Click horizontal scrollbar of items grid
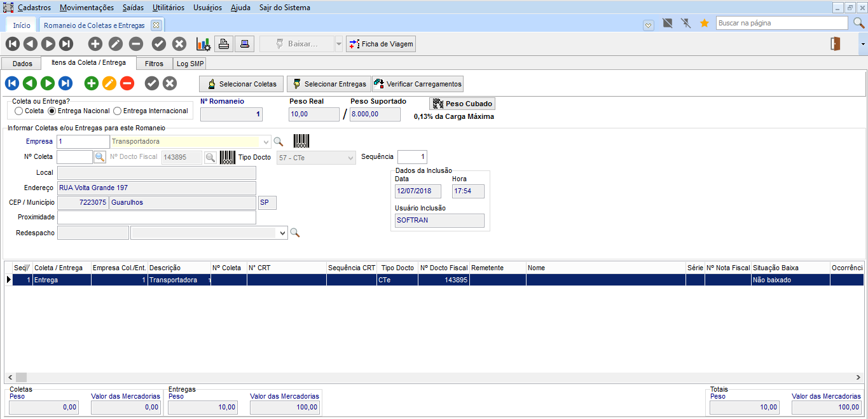 pos(435,377)
